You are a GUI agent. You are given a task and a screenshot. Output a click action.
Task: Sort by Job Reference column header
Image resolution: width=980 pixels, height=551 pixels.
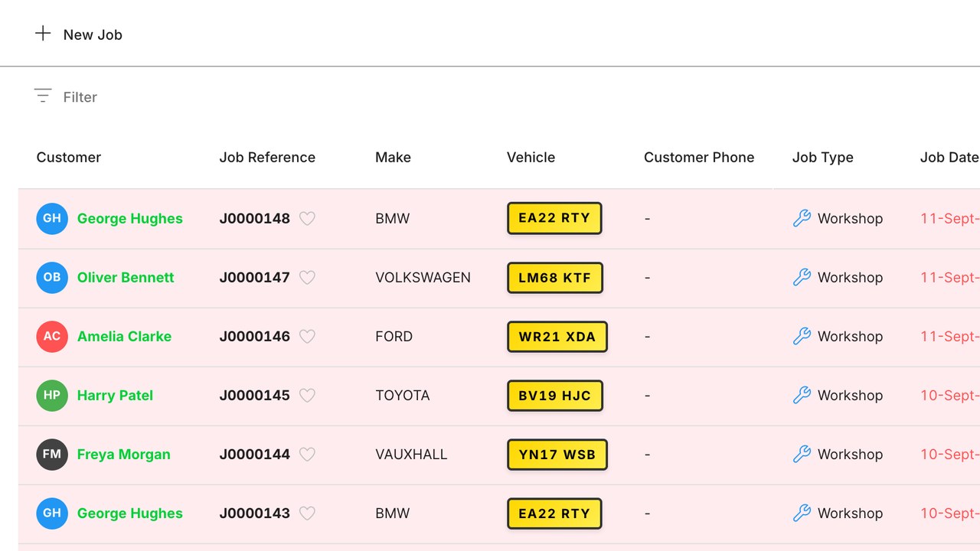coord(267,157)
